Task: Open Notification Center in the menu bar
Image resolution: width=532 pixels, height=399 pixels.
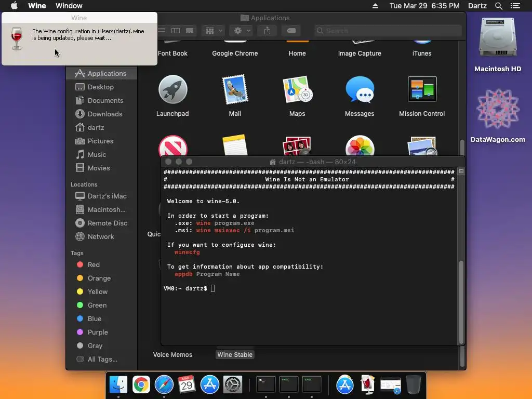Action: pyautogui.click(x=515, y=6)
